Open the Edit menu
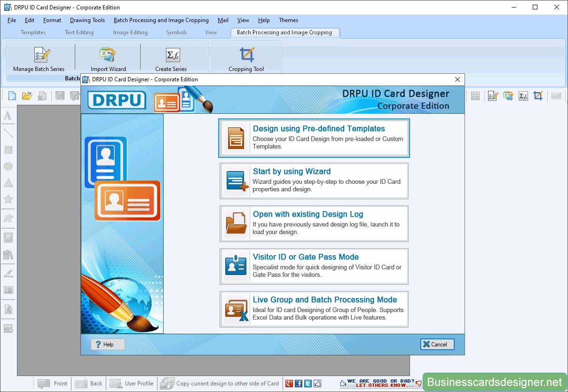Image resolution: width=568 pixels, height=392 pixels. point(30,20)
